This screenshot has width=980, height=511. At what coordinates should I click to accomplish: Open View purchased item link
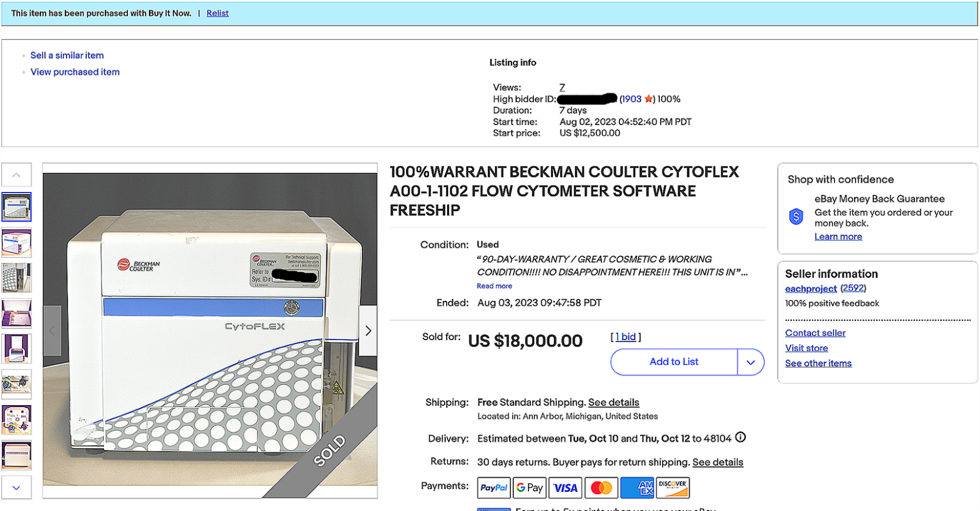point(75,72)
